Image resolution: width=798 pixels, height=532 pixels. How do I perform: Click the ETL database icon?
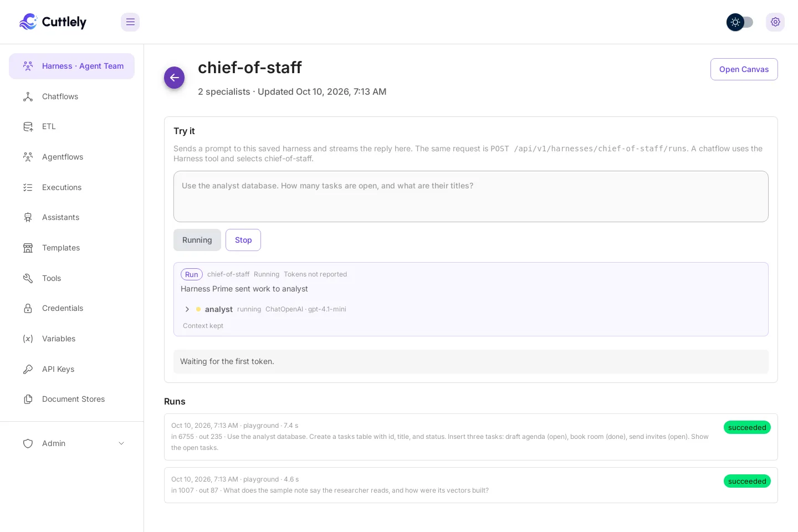click(x=28, y=126)
